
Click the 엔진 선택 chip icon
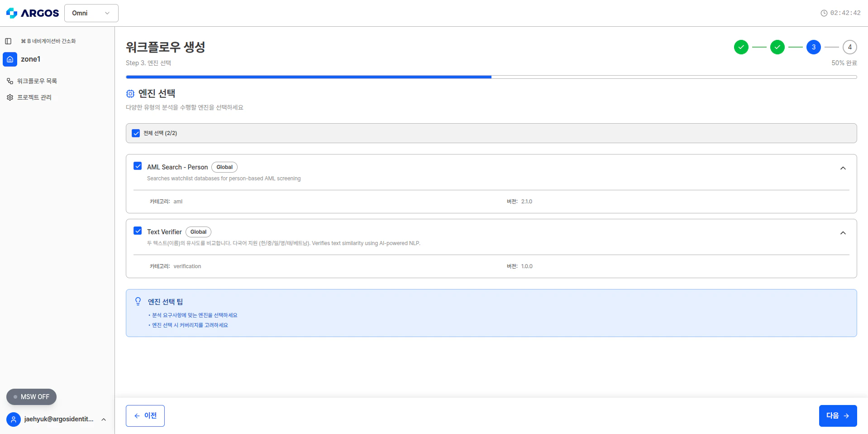[x=130, y=94]
